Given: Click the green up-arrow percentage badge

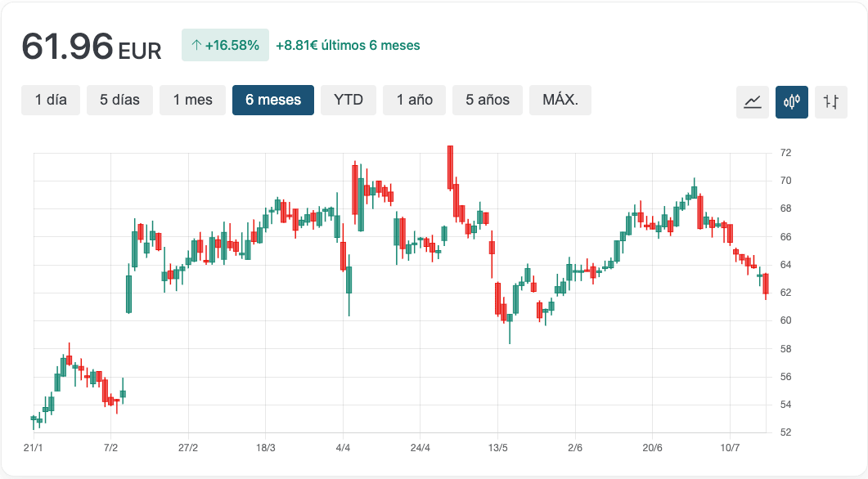Looking at the screenshot, I should 225,45.
